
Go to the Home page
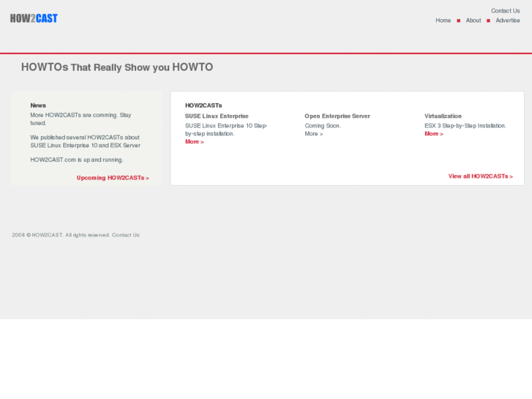pyautogui.click(x=443, y=20)
